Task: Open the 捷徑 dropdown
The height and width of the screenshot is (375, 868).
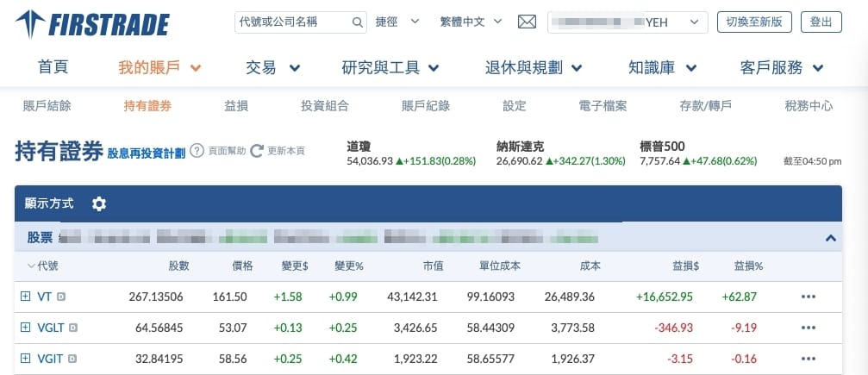Action: [397, 22]
